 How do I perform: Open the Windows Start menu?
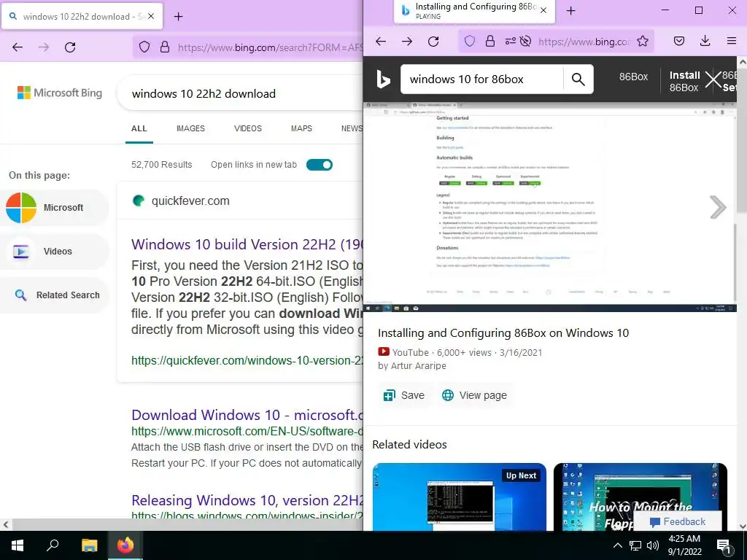pyautogui.click(x=18, y=545)
